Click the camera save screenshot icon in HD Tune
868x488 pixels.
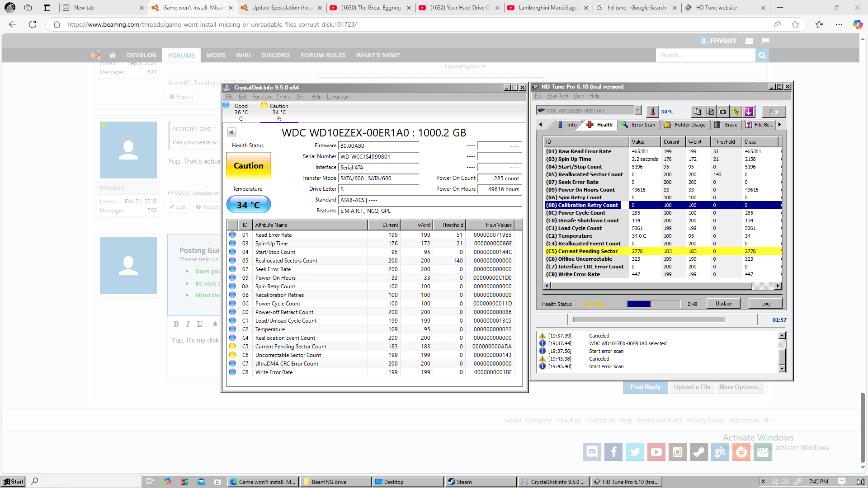[x=723, y=111]
